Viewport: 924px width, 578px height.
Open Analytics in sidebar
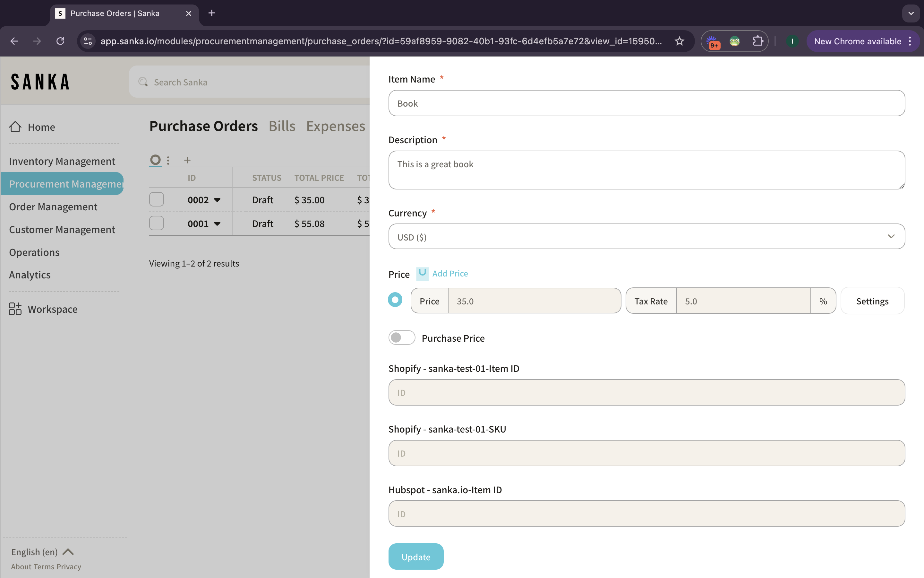[x=30, y=275]
